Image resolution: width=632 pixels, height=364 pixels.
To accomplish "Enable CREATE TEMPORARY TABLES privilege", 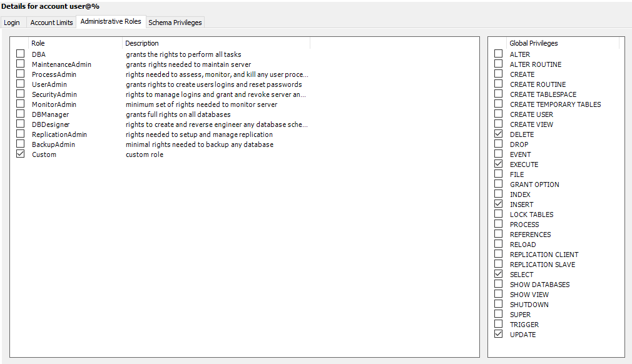I will pyautogui.click(x=499, y=103).
